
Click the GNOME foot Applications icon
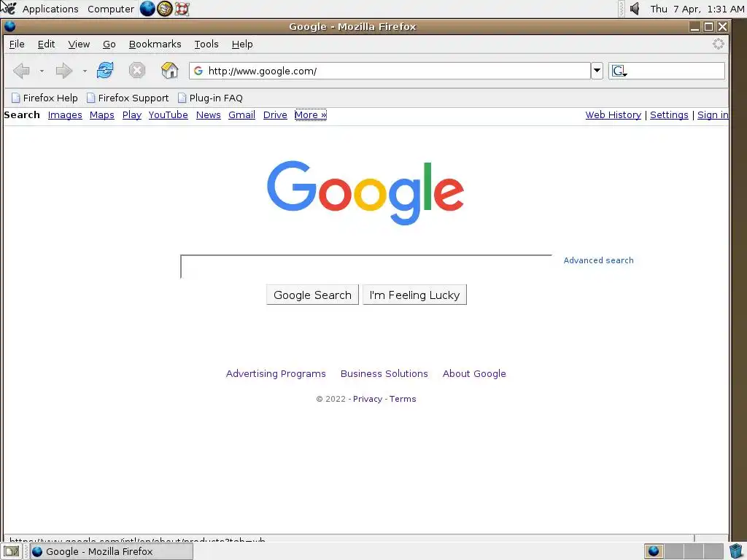tap(9, 8)
